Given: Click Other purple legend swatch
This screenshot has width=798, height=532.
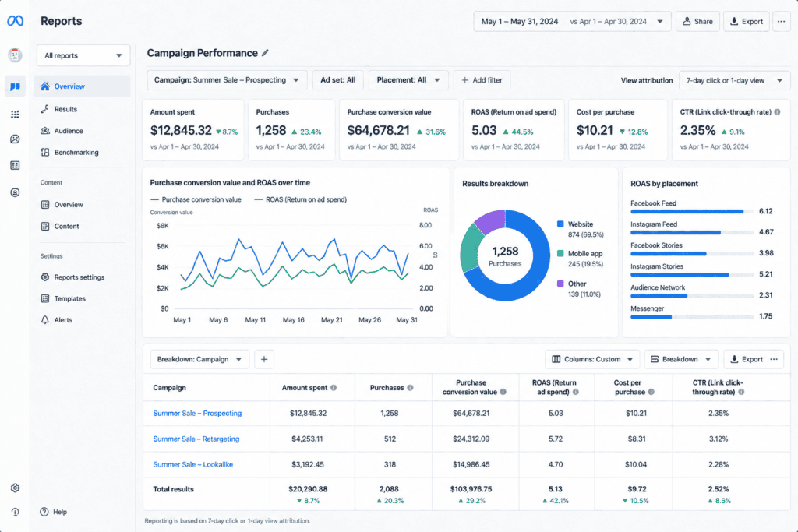Looking at the screenshot, I should (x=560, y=284).
